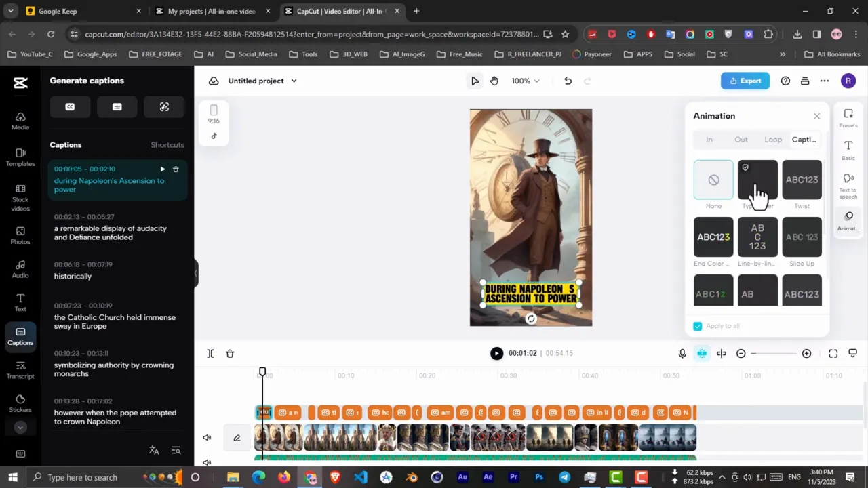This screenshot has width=868, height=488.
Task: Open the Templates panel
Action: tap(20, 157)
